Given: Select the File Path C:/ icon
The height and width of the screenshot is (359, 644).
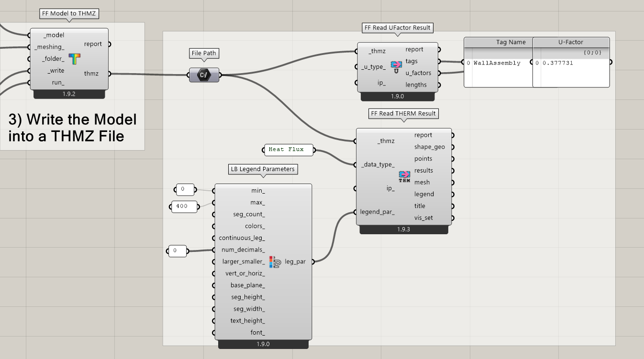Looking at the screenshot, I should coord(204,75).
